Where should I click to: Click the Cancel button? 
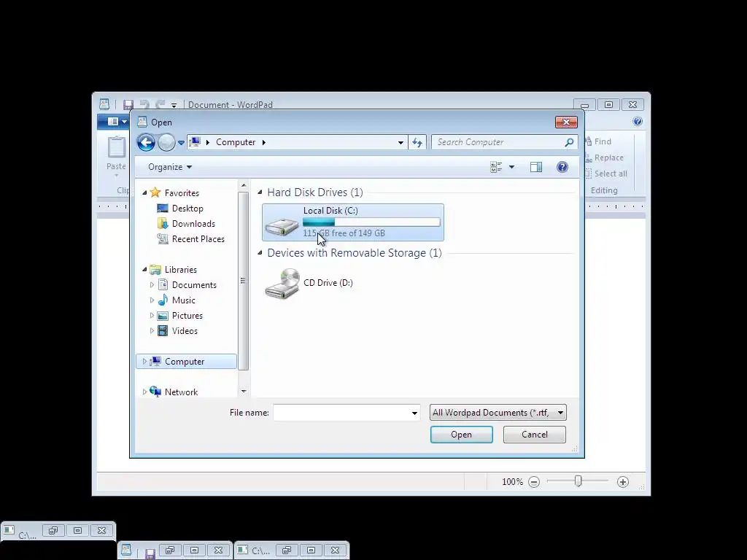(534, 435)
